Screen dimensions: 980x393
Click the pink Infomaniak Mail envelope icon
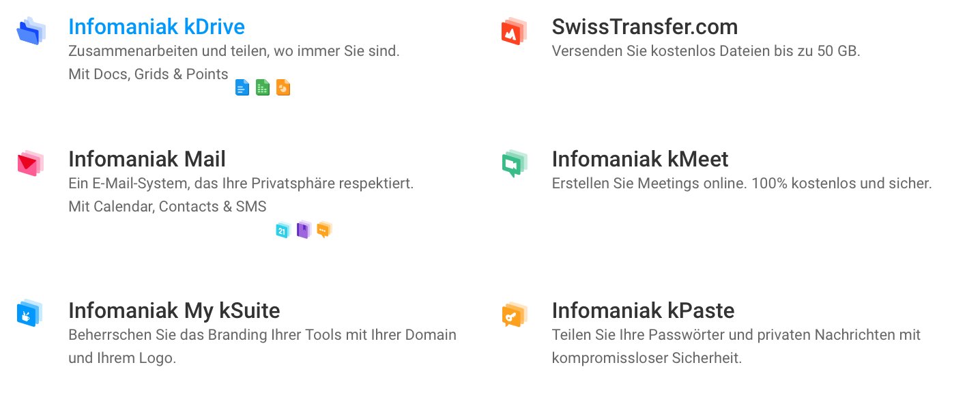tap(31, 164)
